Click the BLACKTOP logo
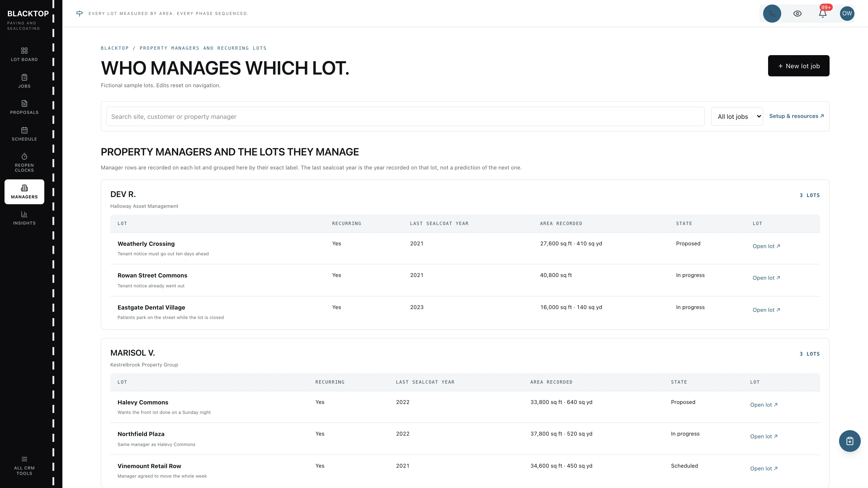The width and height of the screenshot is (868, 488). pyautogui.click(x=28, y=14)
